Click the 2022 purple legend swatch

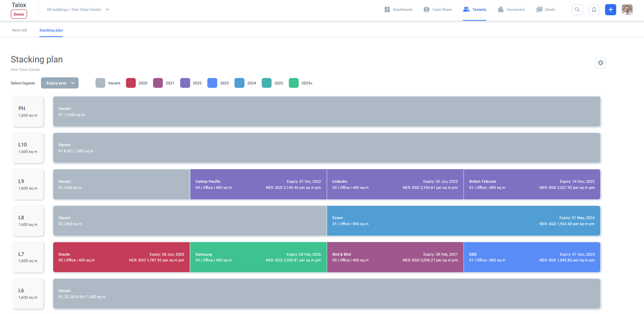click(185, 83)
